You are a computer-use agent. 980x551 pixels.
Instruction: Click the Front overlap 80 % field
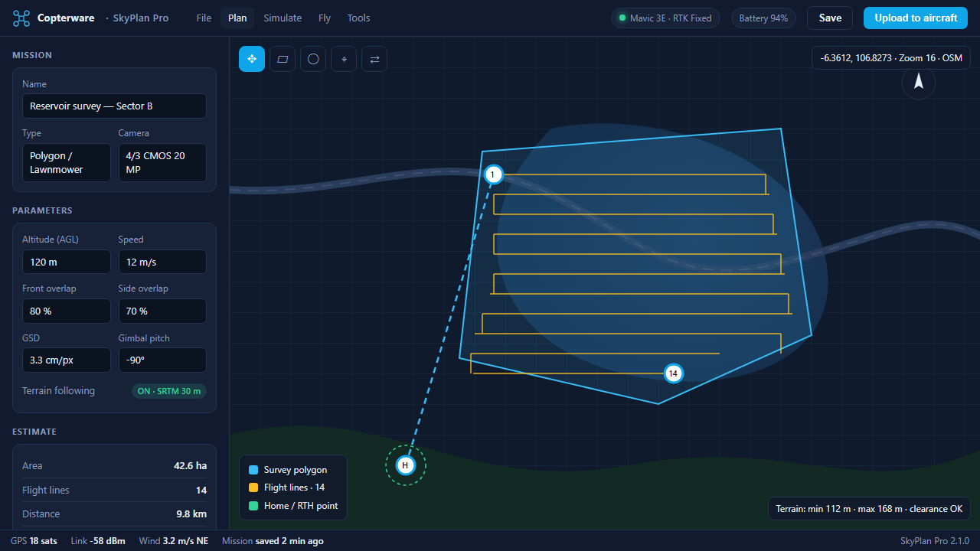tap(67, 311)
